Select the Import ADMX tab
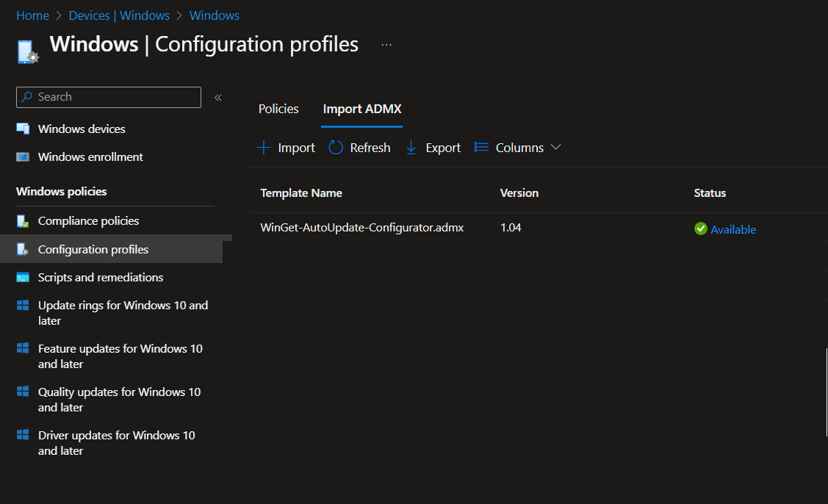 click(362, 109)
